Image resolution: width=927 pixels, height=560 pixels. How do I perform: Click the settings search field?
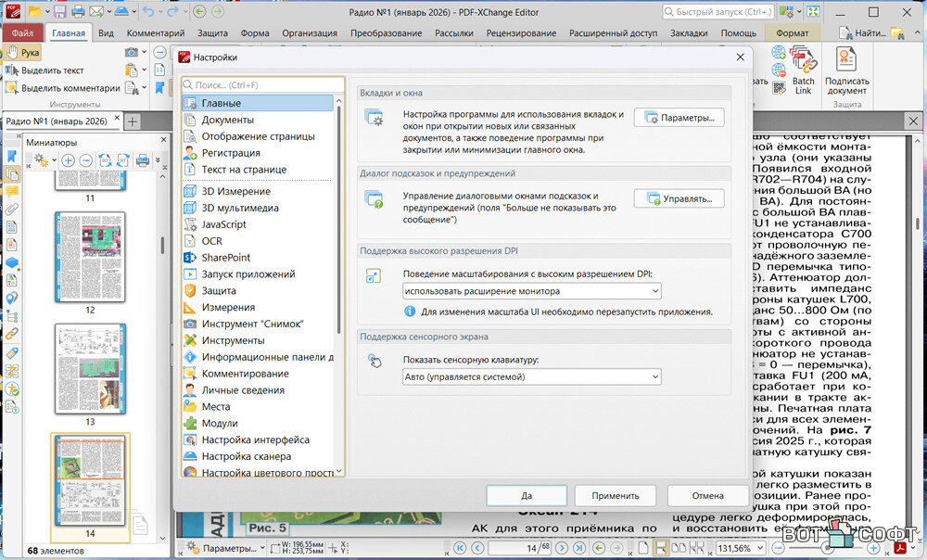coord(263,84)
